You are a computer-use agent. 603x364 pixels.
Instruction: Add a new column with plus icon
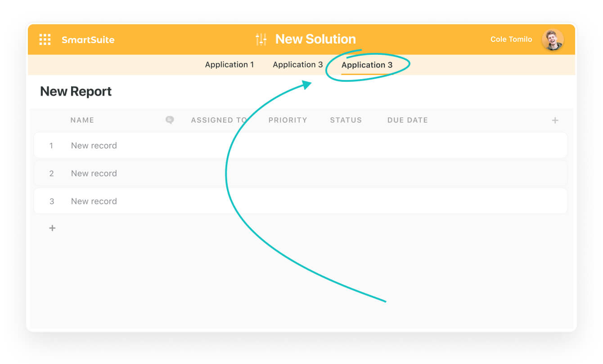(555, 120)
